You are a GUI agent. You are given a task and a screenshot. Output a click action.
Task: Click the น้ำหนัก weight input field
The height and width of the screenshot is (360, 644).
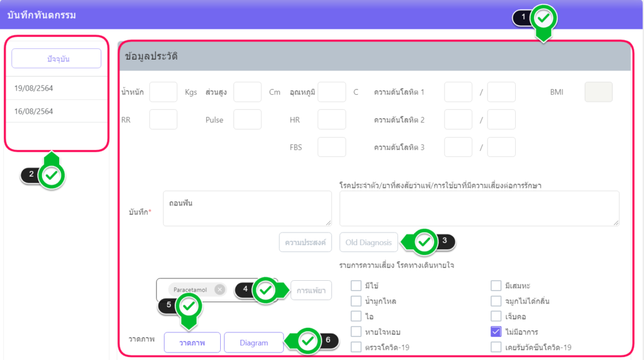[x=163, y=92]
